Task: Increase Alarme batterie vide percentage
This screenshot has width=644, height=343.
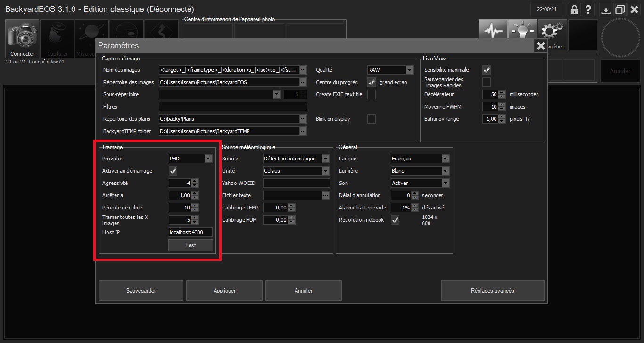Action: click(415, 206)
